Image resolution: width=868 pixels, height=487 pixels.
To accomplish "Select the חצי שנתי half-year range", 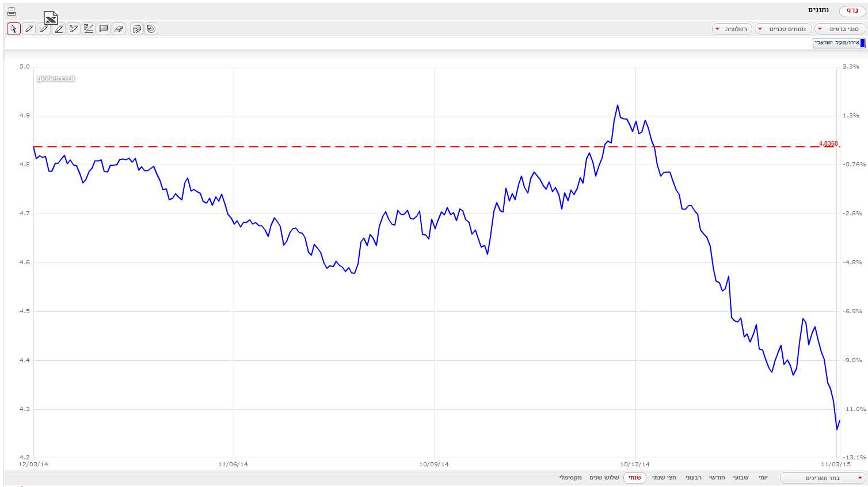I will coord(664,478).
